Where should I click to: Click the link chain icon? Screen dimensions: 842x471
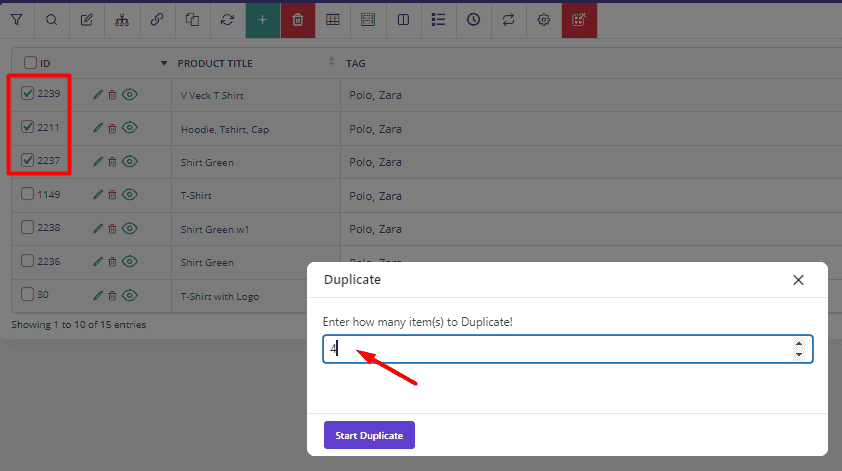(x=157, y=20)
